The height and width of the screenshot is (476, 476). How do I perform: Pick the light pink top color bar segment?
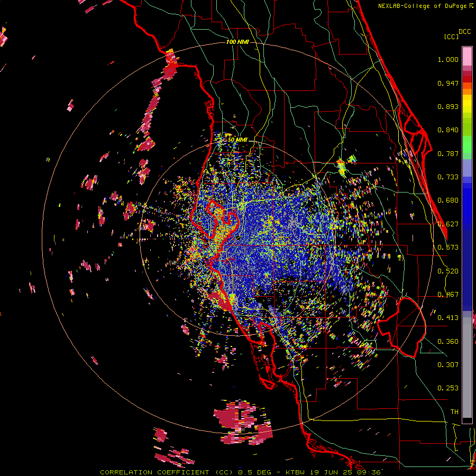467,56
